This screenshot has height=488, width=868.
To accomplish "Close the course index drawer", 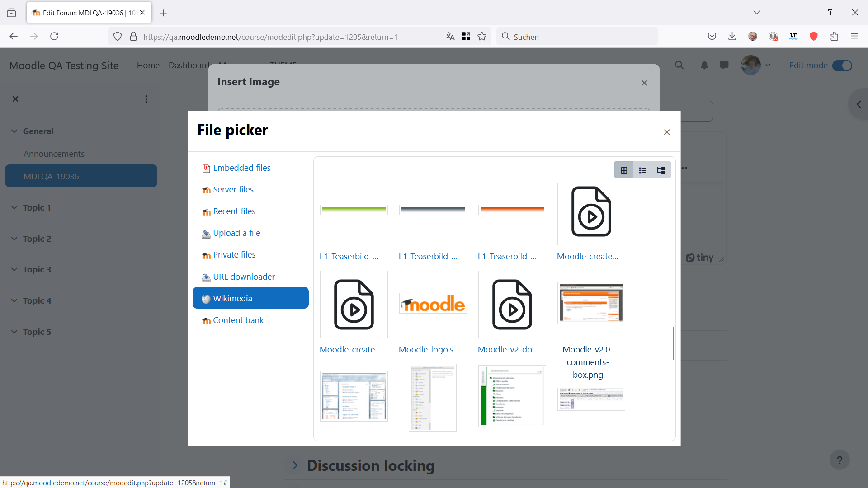I will coord(15,99).
